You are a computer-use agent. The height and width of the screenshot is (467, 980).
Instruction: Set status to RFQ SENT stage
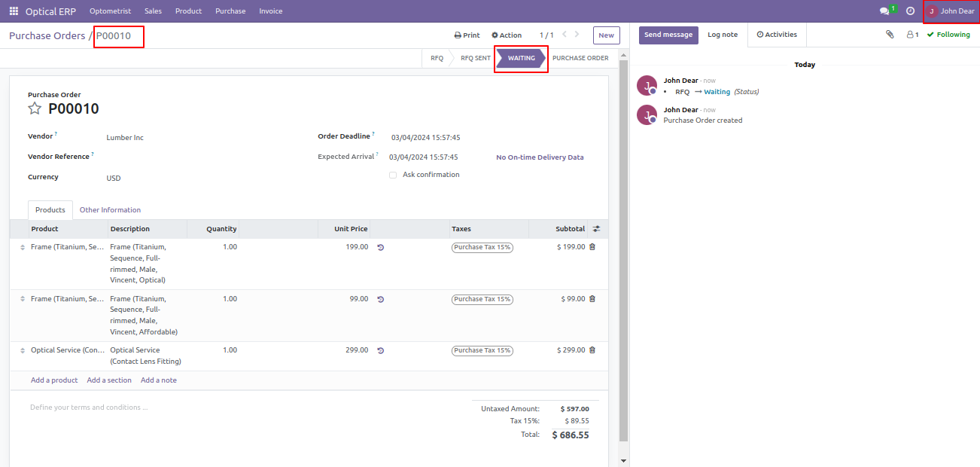tap(475, 58)
